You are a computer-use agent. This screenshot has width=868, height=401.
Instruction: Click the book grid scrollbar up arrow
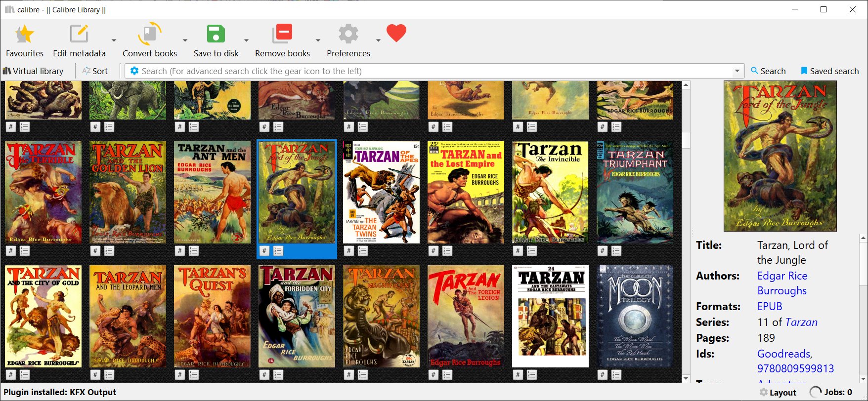686,85
